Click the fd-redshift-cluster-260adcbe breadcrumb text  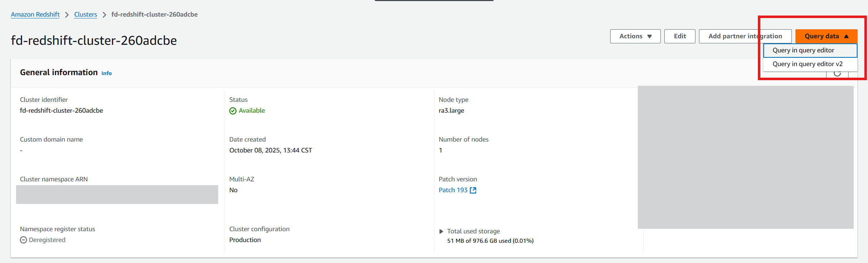pos(154,14)
